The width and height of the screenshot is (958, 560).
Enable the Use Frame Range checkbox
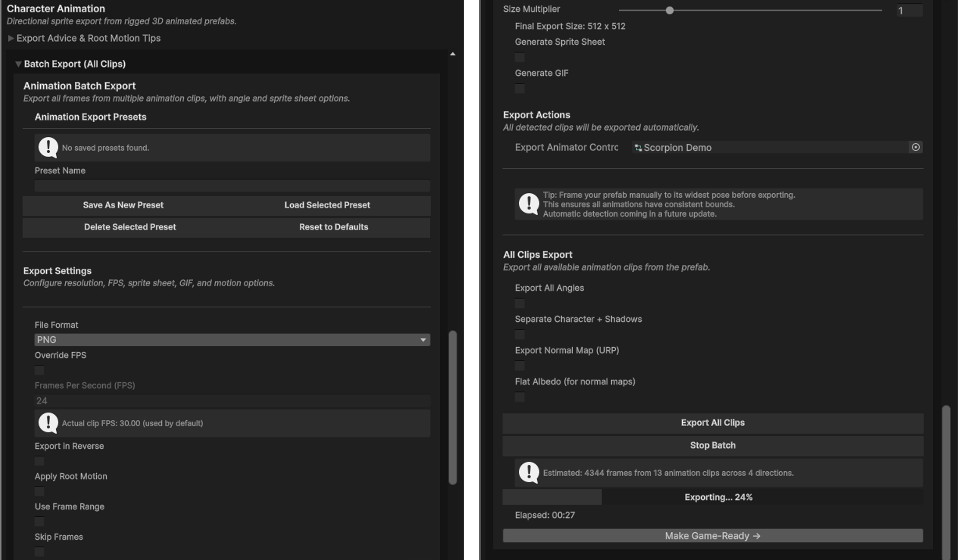(39, 521)
